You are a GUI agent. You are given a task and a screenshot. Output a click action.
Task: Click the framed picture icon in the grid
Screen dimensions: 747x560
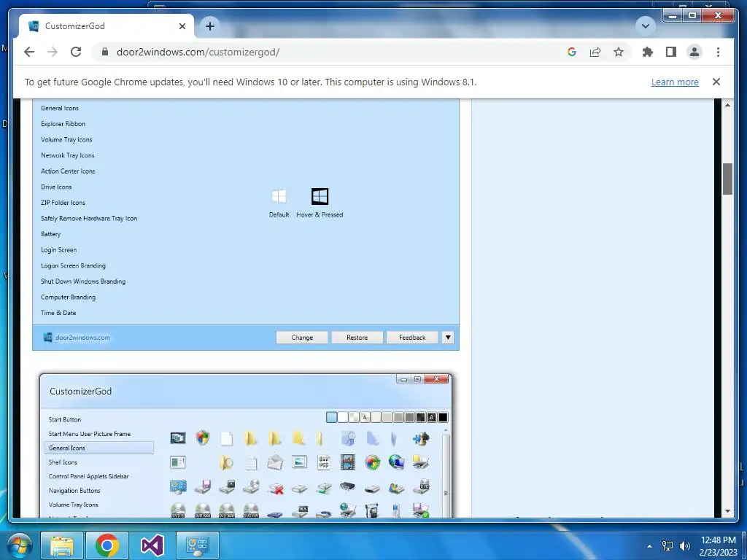pos(299,462)
